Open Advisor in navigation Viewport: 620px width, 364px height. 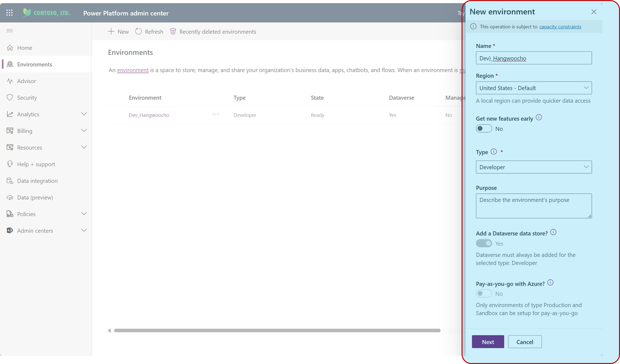(46, 81)
